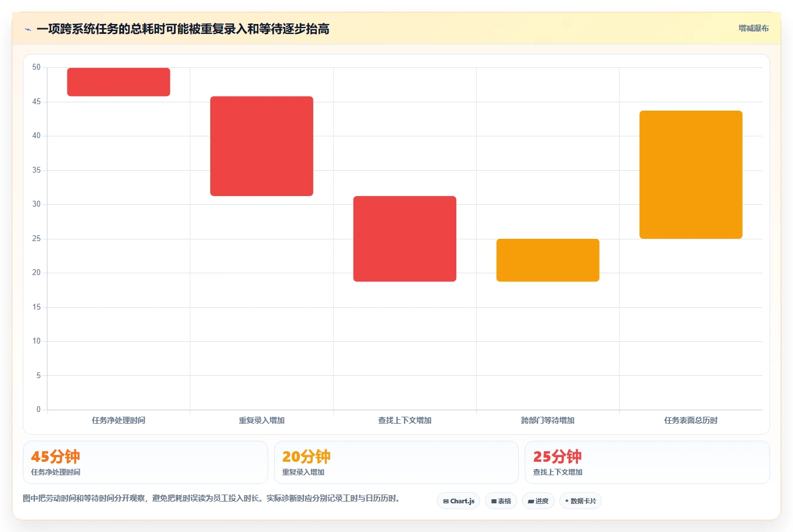Image resolution: width=793 pixels, height=532 pixels.
Task: Click the x-axis label 跨部门等待增加
Action: pos(548,420)
